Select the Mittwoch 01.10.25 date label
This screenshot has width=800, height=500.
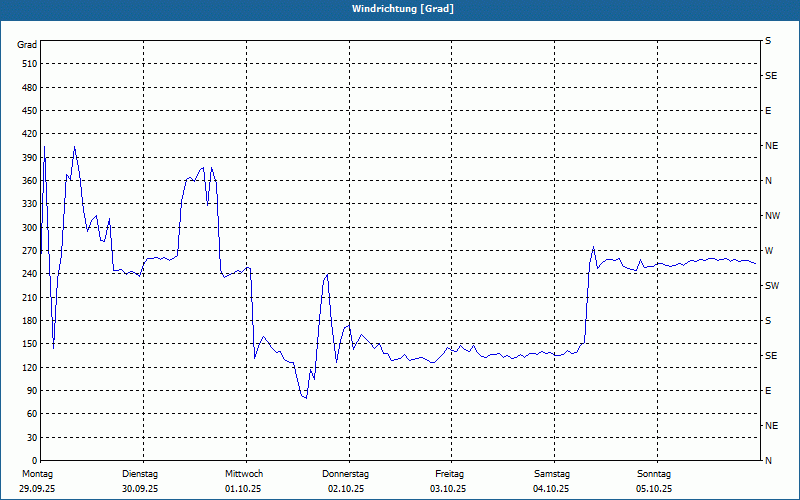click(x=244, y=481)
